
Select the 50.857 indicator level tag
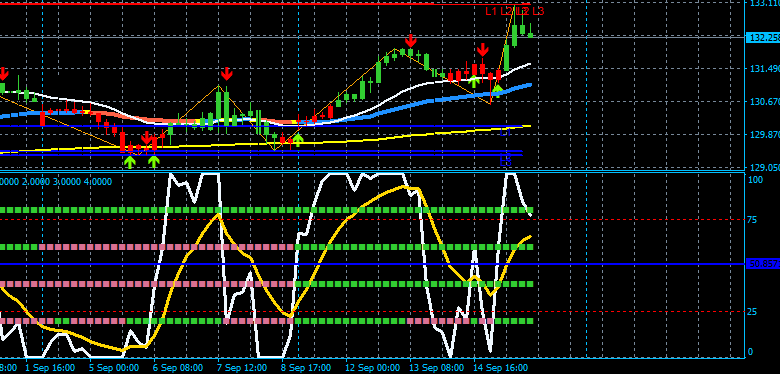(x=763, y=264)
